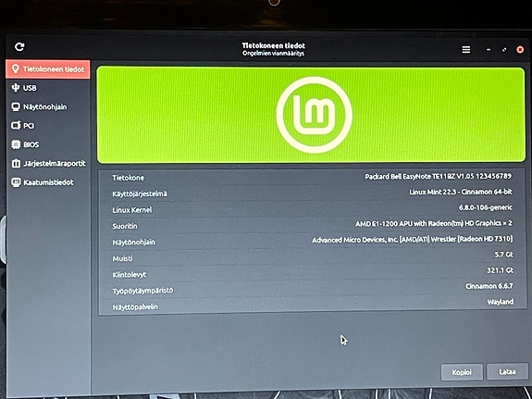Click the monitor icon beside Näytönohjain

pos(16,106)
